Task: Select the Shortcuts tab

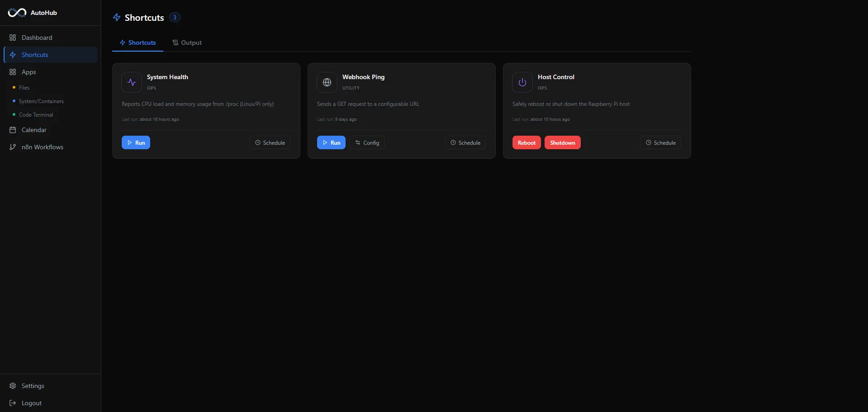Action: [138, 43]
